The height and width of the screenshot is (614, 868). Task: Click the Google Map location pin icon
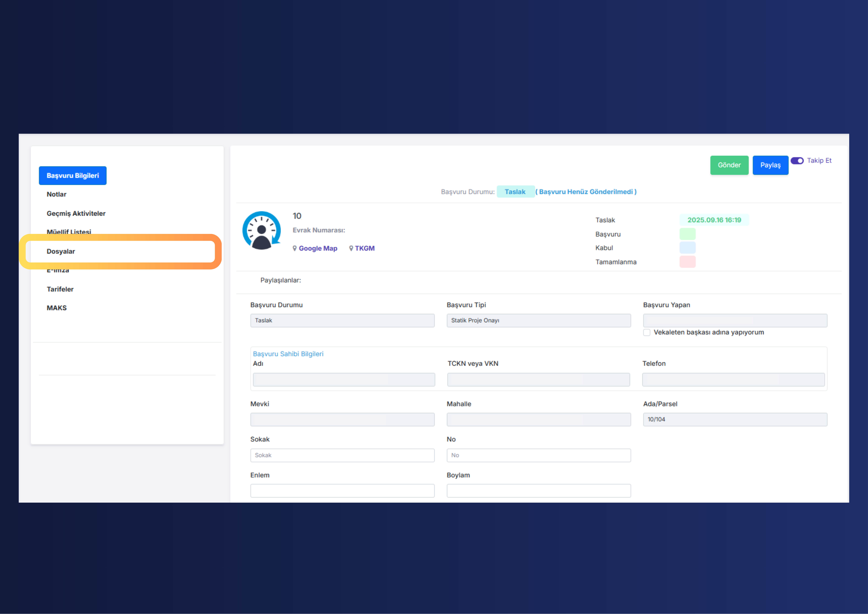click(x=294, y=249)
